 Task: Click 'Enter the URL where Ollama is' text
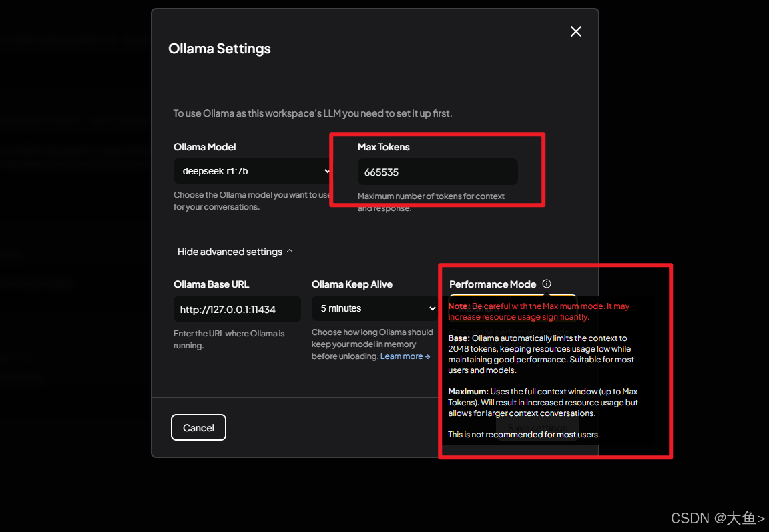tap(228, 334)
